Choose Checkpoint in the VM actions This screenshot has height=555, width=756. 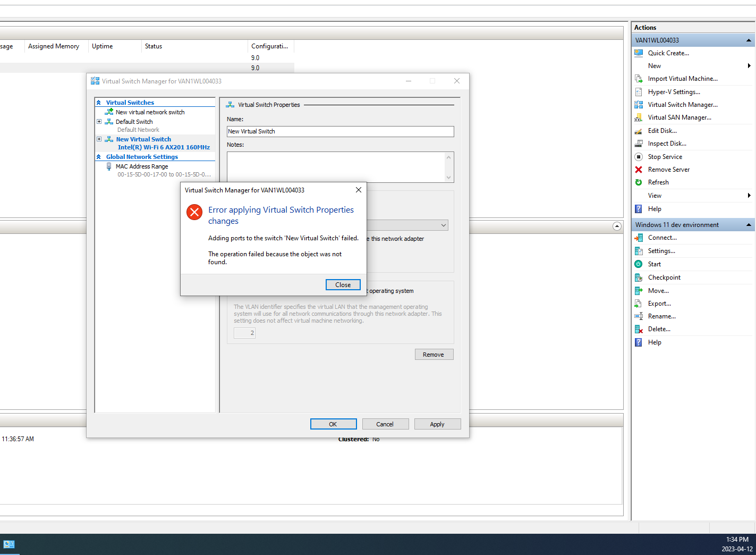coord(664,277)
